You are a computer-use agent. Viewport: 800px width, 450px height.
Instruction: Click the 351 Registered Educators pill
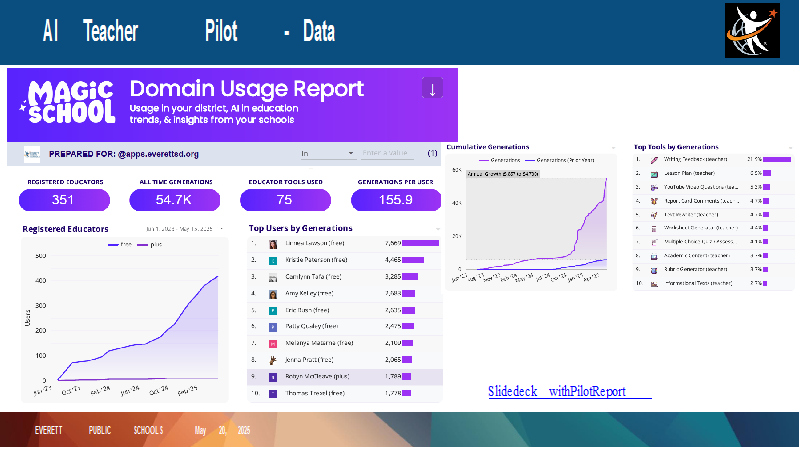(x=64, y=200)
